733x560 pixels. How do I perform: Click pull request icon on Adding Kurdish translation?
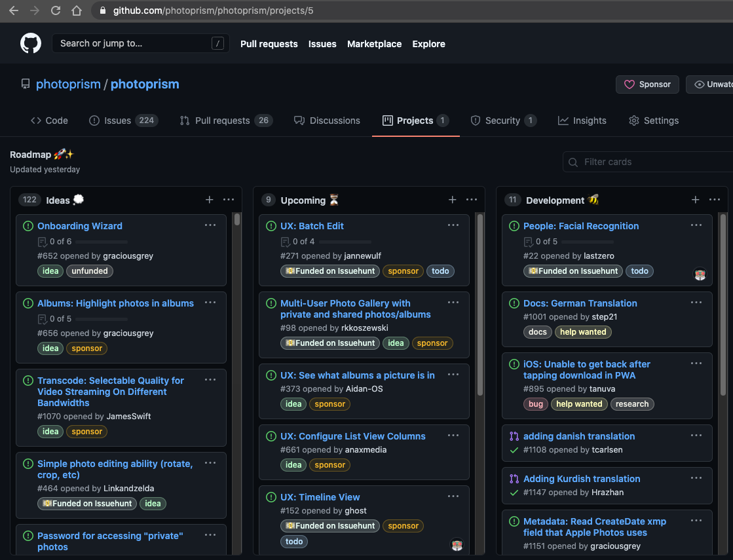(x=514, y=479)
